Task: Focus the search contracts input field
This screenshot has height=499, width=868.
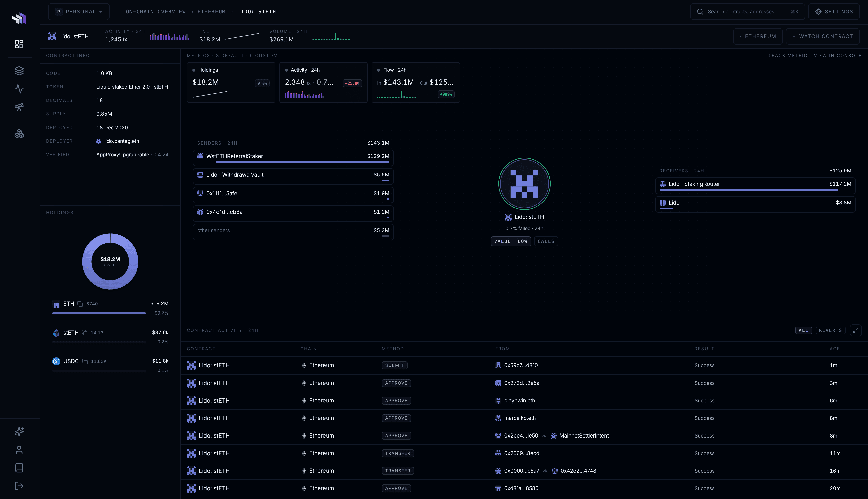Action: pyautogui.click(x=747, y=12)
